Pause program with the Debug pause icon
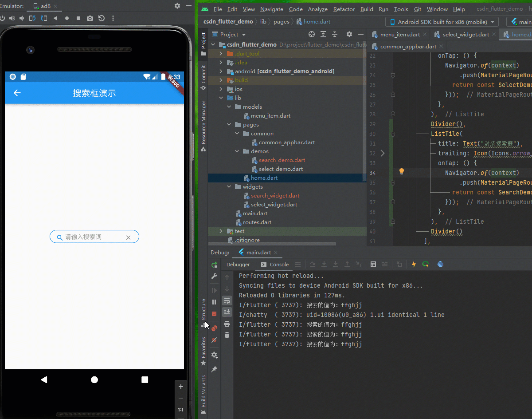 tap(214, 302)
